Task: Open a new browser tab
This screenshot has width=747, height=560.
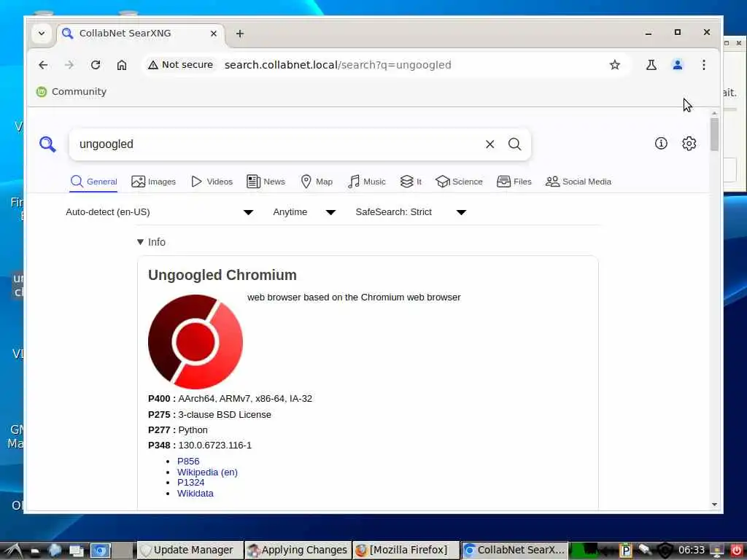Action: click(x=239, y=34)
